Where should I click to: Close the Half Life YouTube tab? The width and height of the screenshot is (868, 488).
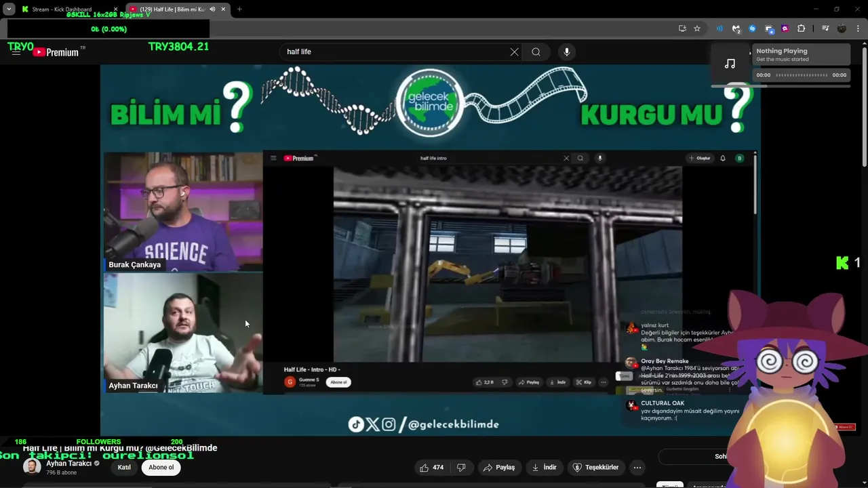click(223, 9)
